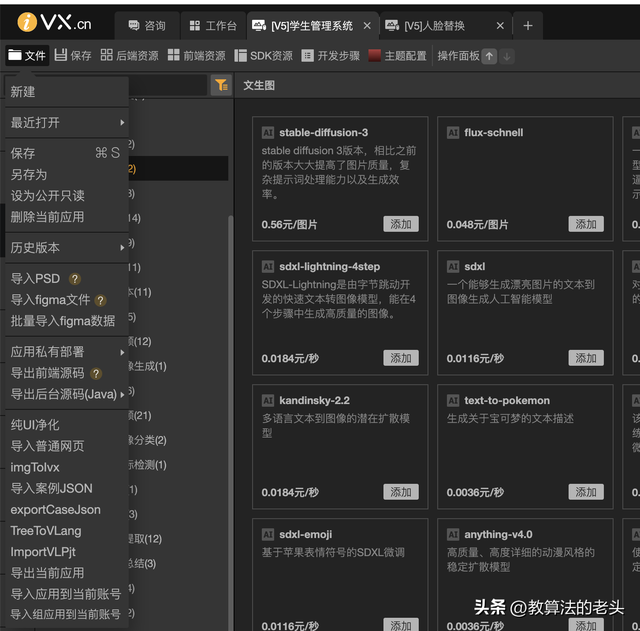The height and width of the screenshot is (631, 640).
Task: Choose exportCaseJson menu entry
Action: tap(67, 509)
